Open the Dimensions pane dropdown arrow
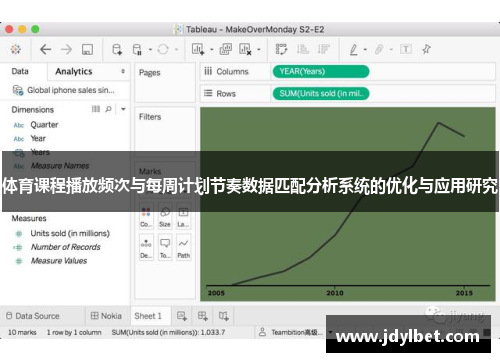This screenshot has width=500, height=362. 123,109
